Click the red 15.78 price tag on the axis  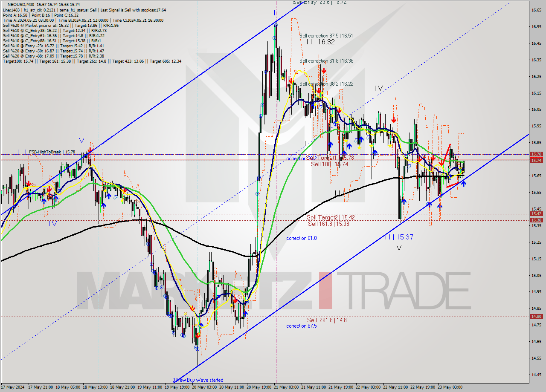(536, 154)
